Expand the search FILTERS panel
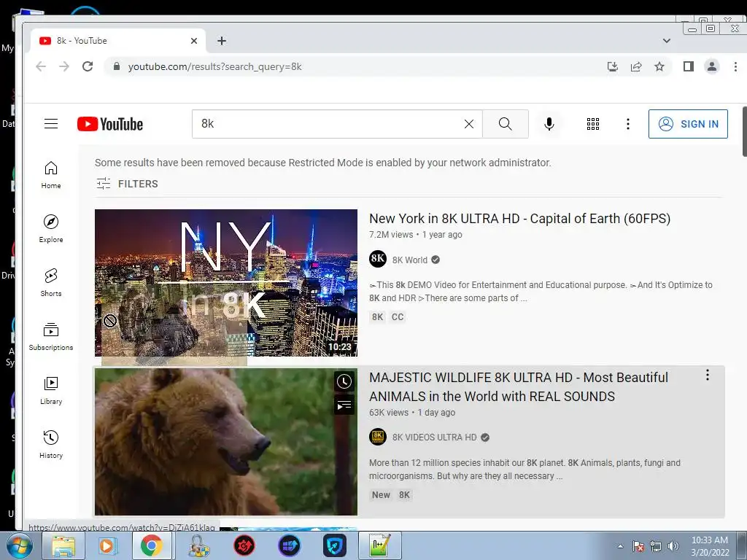 tap(127, 183)
